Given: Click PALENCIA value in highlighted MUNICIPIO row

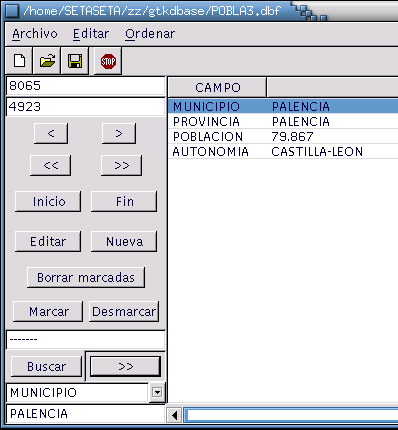Looking at the screenshot, I should [x=301, y=107].
